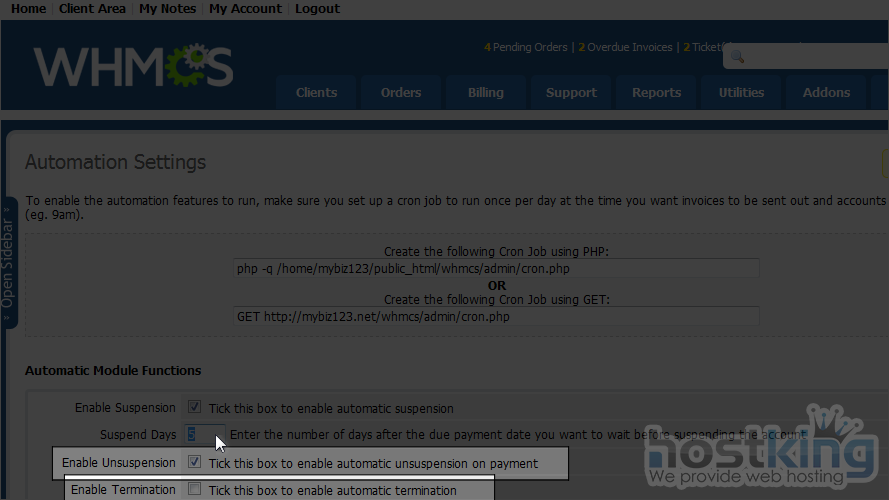Open My Notes
Image resolution: width=889 pixels, height=500 pixels.
[x=167, y=9]
